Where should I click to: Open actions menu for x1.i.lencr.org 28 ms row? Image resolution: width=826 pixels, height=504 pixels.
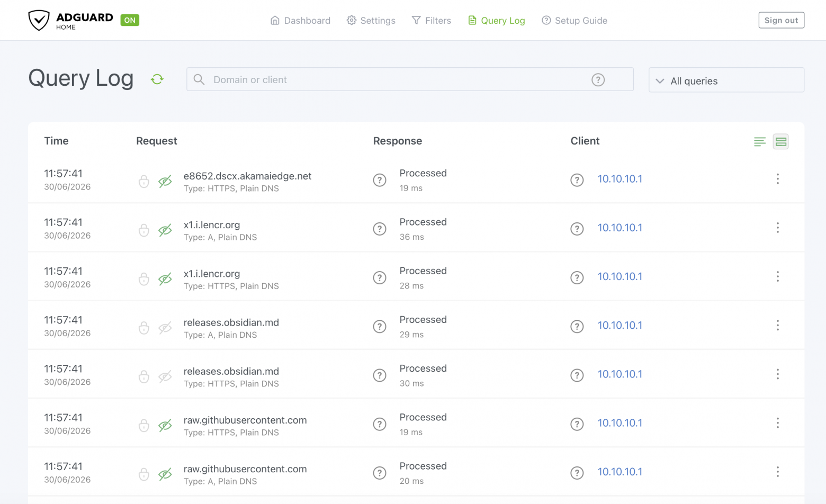778,276
